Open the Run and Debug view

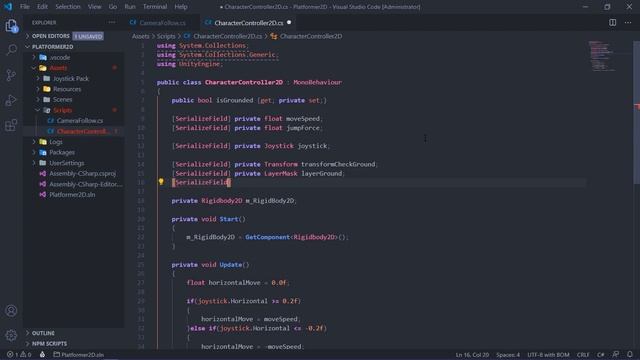(11, 100)
